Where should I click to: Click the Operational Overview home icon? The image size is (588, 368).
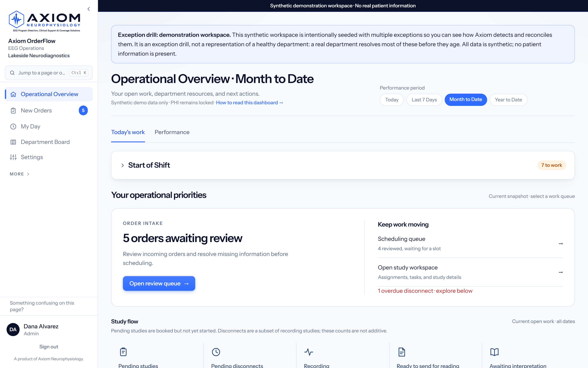[13, 94]
